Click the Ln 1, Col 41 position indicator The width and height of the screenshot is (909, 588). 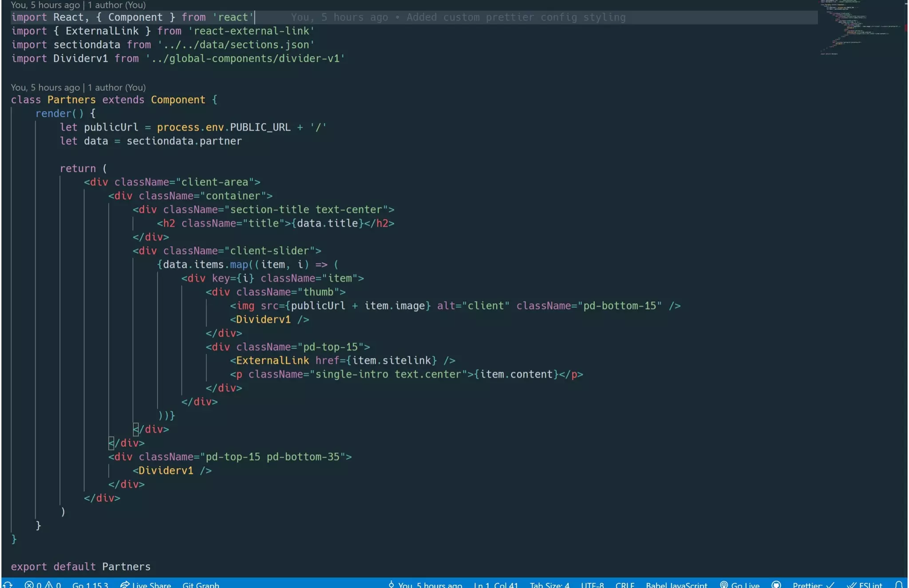(x=496, y=584)
